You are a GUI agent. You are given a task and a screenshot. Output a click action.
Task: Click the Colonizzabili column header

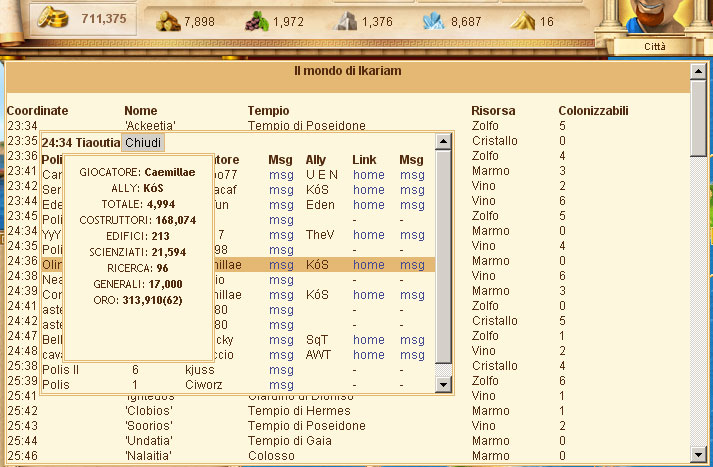pyautogui.click(x=593, y=111)
